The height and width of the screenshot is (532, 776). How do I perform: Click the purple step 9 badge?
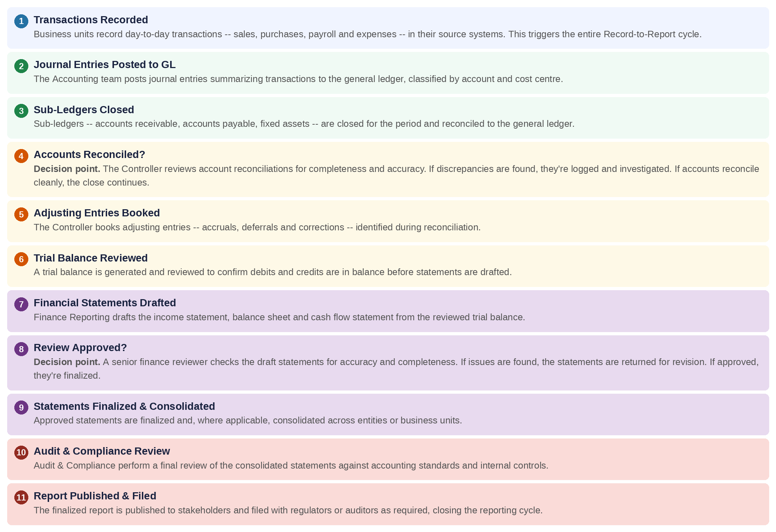[x=21, y=407]
